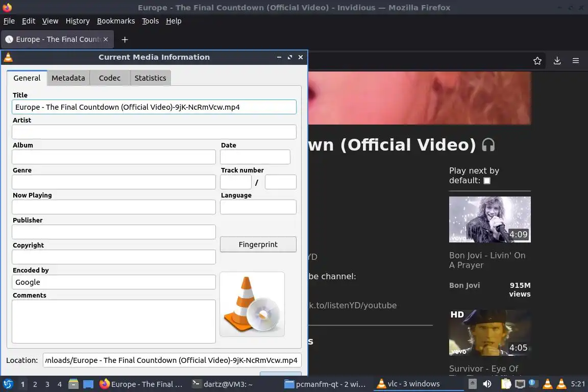This screenshot has height=392, width=588.
Task: Click the clipboard manager tray icon
Action: pos(506,384)
